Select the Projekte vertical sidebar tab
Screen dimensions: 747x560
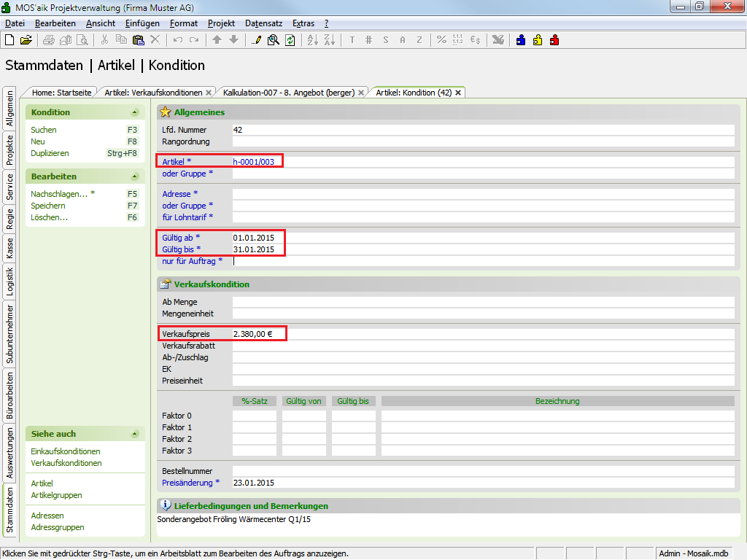tap(9, 150)
